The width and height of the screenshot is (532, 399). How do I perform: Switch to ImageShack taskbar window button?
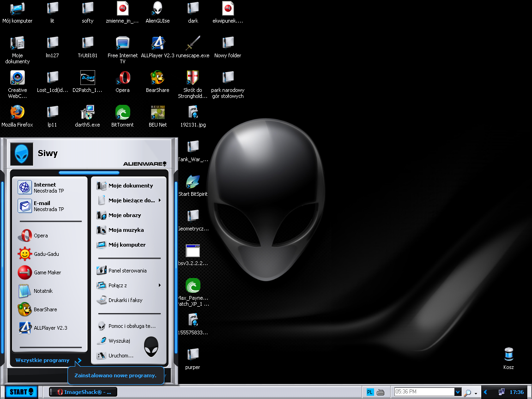point(83,392)
